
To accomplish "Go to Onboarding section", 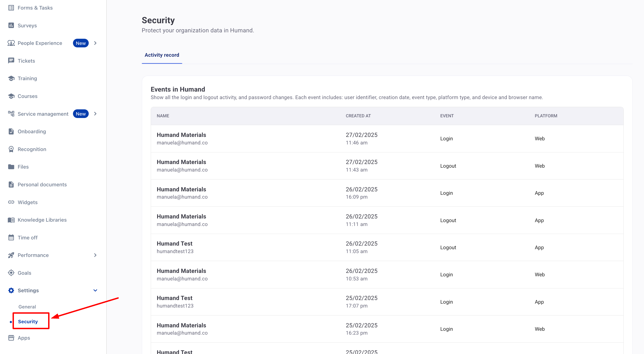I will [32, 131].
